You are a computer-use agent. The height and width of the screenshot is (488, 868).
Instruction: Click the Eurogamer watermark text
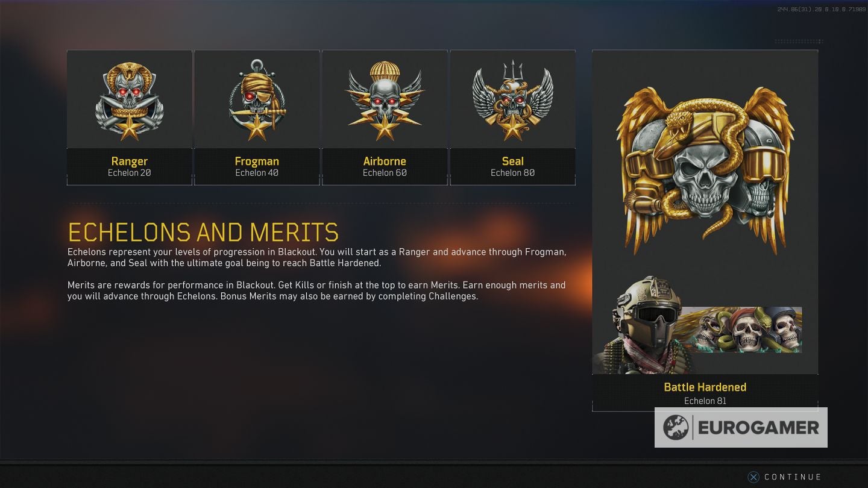759,428
